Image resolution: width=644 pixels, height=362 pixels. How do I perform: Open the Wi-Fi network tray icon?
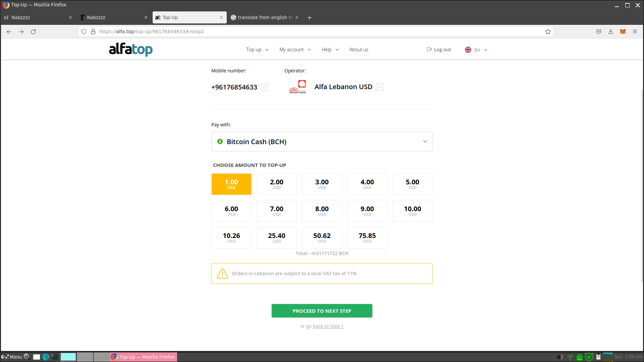coord(570,357)
